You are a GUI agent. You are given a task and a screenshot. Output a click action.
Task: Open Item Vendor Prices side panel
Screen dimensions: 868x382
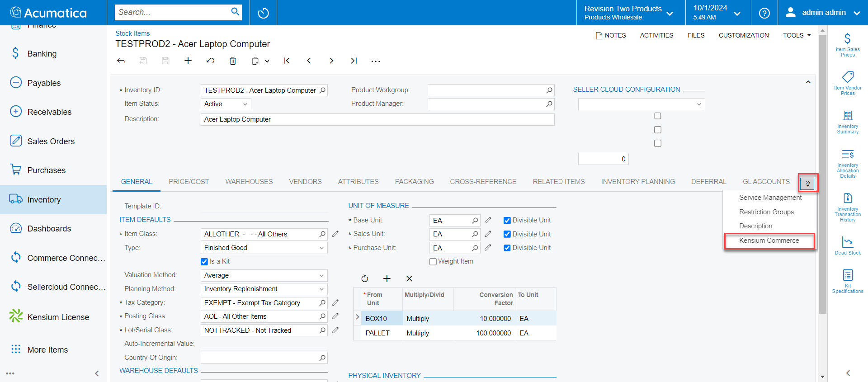click(x=848, y=83)
